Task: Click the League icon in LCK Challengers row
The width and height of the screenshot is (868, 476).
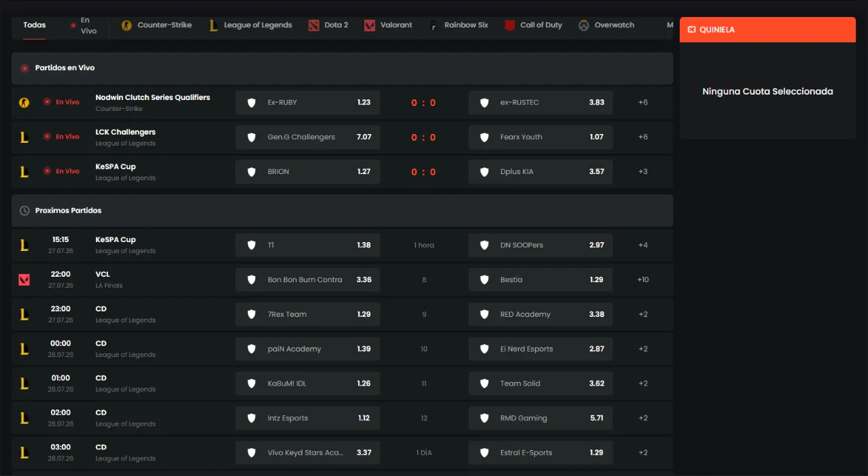Action: coord(24,137)
